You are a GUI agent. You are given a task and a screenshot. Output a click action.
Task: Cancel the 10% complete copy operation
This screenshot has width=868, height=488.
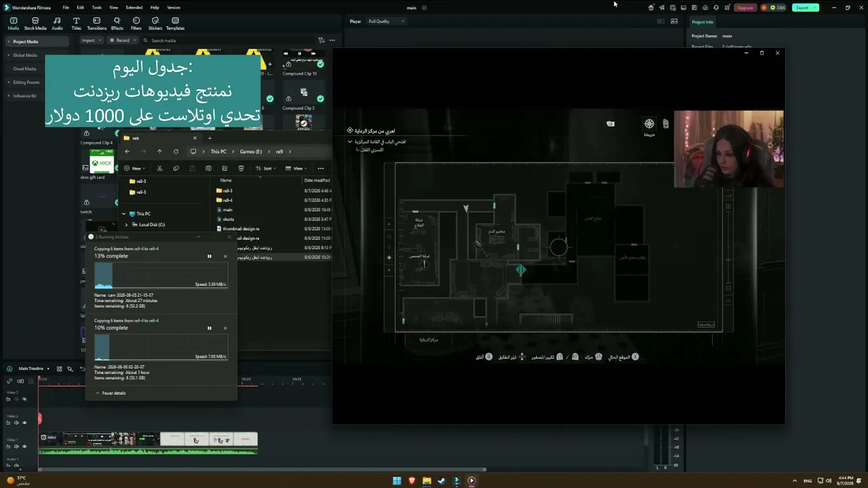(225, 328)
